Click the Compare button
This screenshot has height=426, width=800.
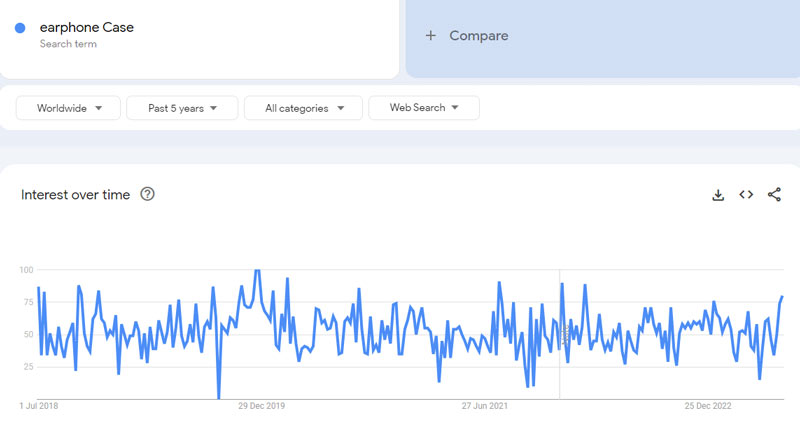(x=478, y=36)
